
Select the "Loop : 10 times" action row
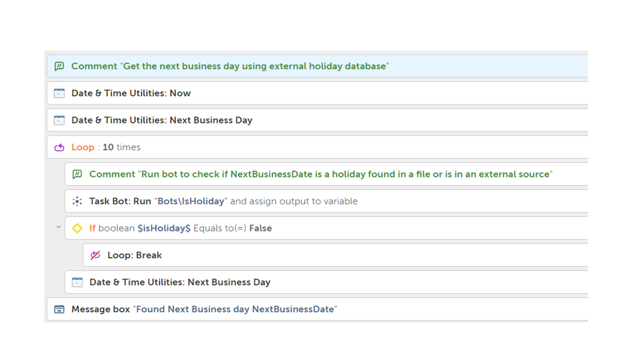click(x=302, y=147)
